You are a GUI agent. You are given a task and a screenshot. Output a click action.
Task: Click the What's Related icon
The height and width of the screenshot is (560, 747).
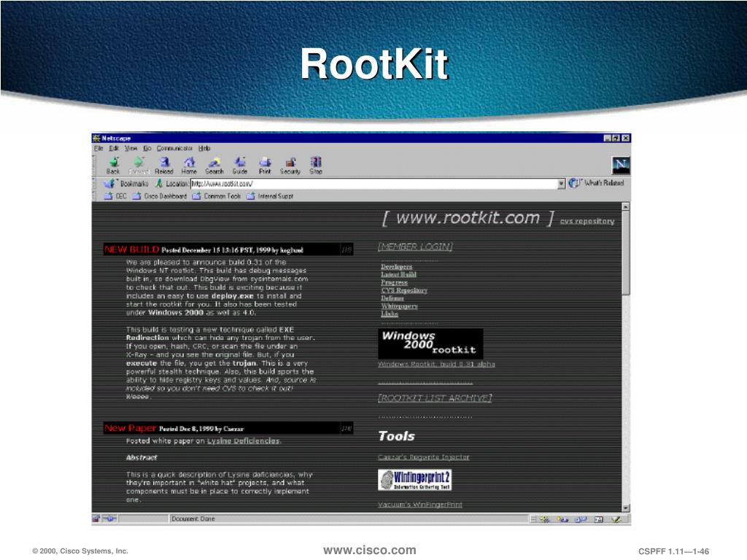(575, 183)
